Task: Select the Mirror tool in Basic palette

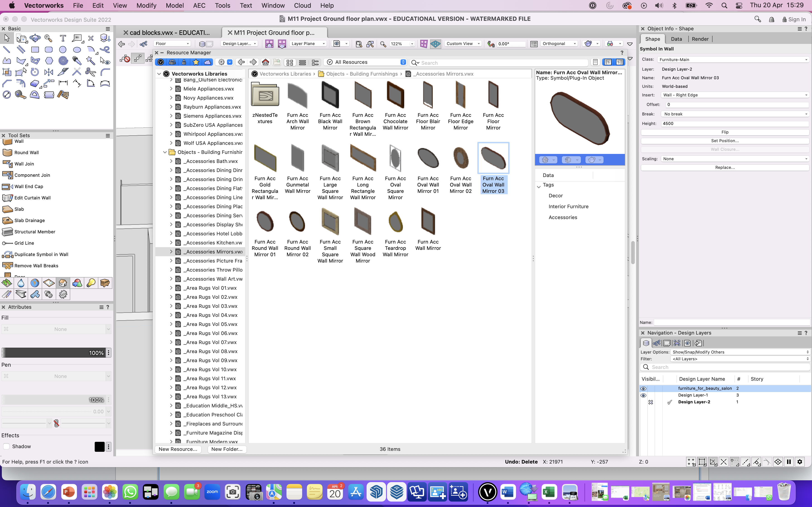Action: pyautogui.click(x=49, y=72)
